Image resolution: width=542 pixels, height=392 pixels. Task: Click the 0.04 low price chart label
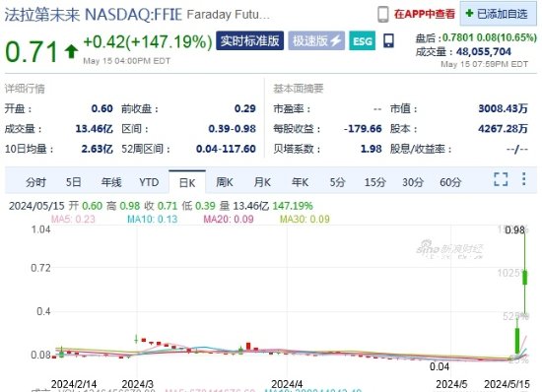click(x=440, y=366)
